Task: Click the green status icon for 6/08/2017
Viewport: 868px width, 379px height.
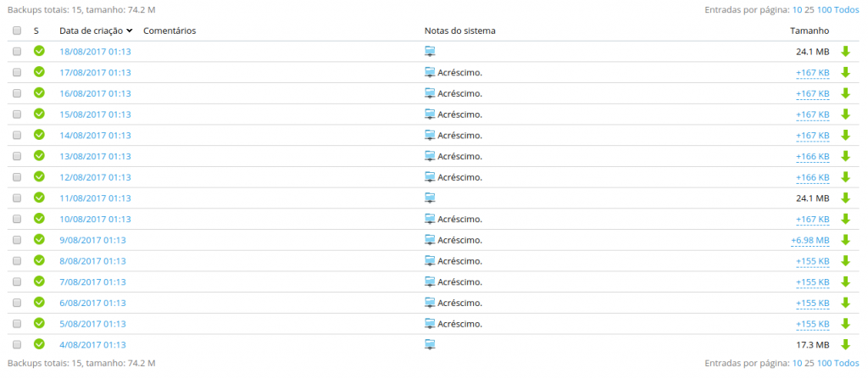Action: pyautogui.click(x=39, y=302)
